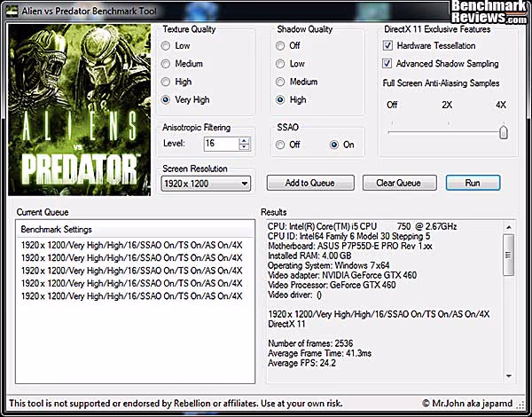The height and width of the screenshot is (417, 532).
Task: Click the Benchmark Settings column header
Action: 135,229
